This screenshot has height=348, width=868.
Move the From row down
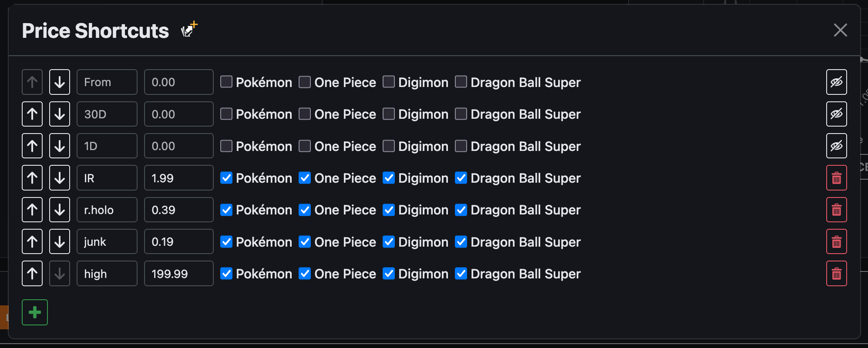(60, 82)
